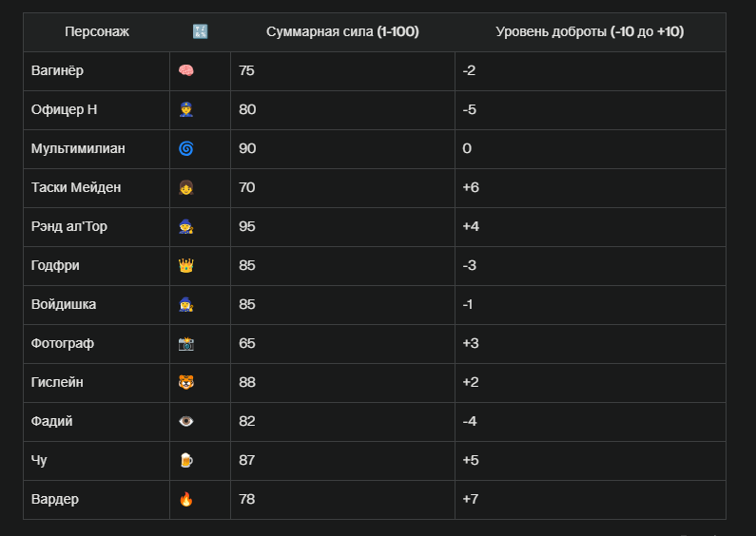Select the power value 95 cell
Viewport: 756px width, 536px height.
tap(342, 227)
